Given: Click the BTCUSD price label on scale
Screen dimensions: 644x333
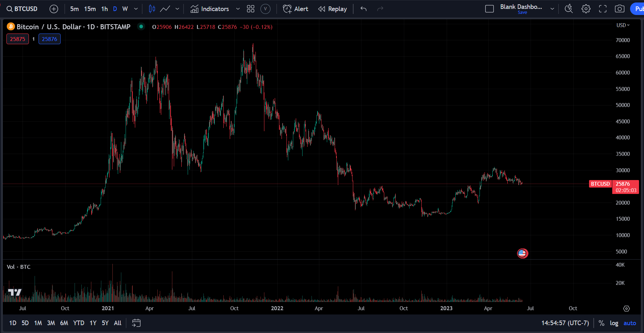Looking at the screenshot, I should [x=600, y=184].
